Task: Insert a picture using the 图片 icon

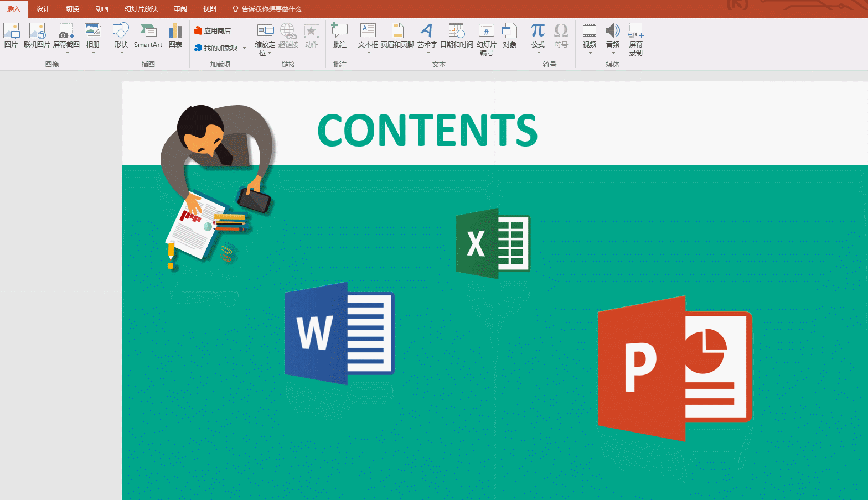Action: coord(11,35)
